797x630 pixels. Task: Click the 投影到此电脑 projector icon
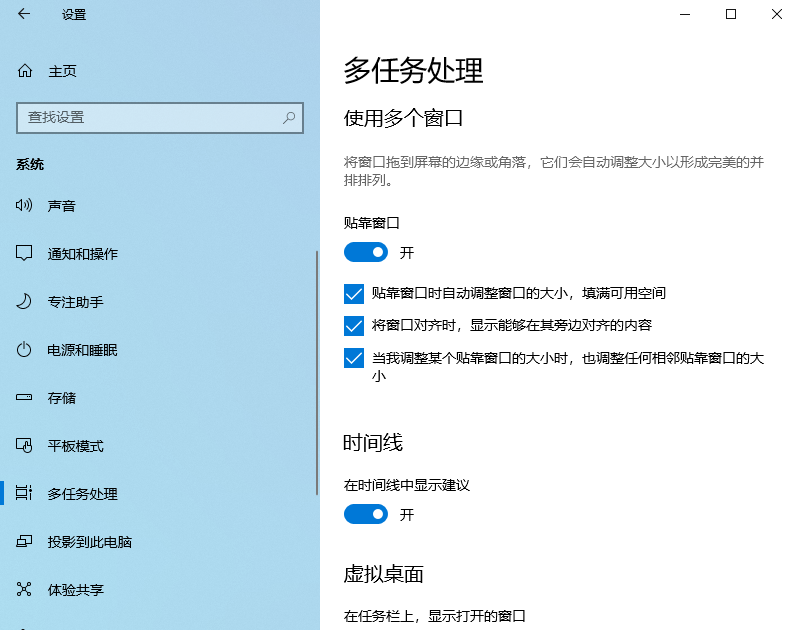[x=25, y=542]
